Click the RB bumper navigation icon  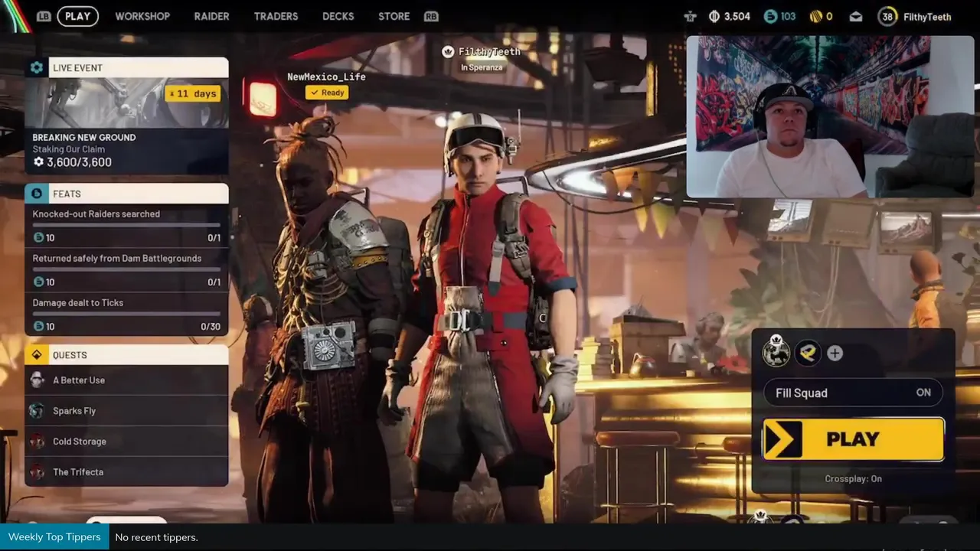(x=431, y=16)
